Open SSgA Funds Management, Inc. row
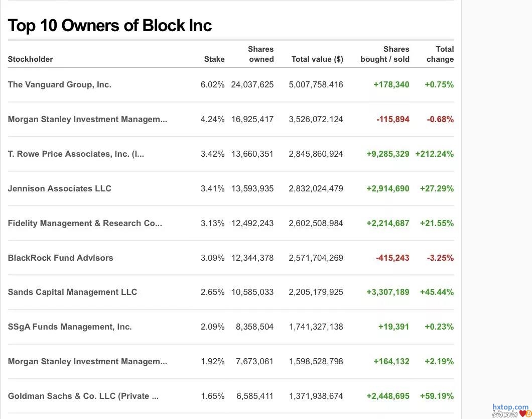 coord(70,327)
